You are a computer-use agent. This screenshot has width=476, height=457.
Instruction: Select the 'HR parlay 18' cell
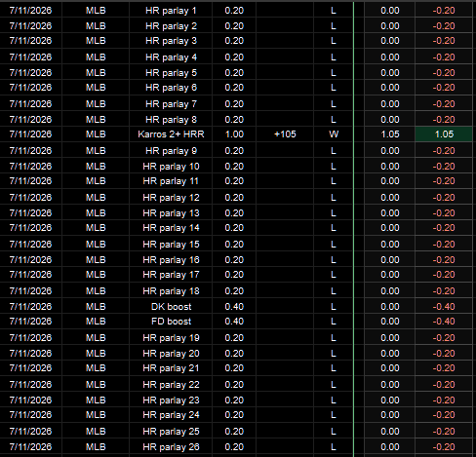point(171,291)
